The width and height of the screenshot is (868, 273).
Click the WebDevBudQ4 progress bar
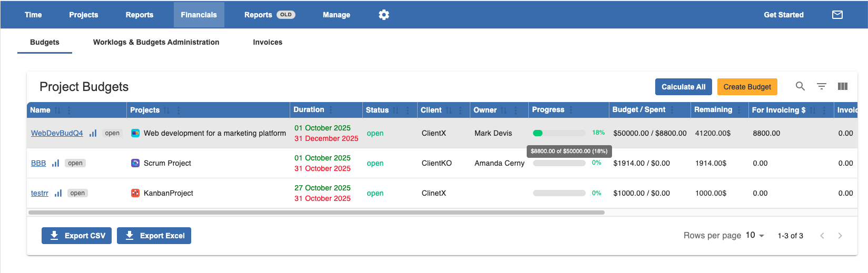click(x=559, y=133)
